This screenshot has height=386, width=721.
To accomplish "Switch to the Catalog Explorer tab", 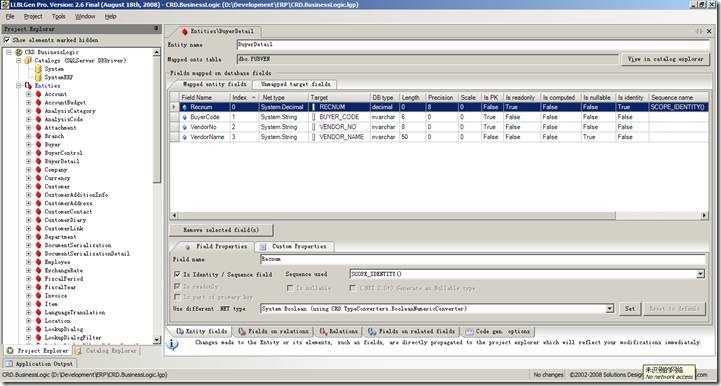I will click(x=107, y=351).
